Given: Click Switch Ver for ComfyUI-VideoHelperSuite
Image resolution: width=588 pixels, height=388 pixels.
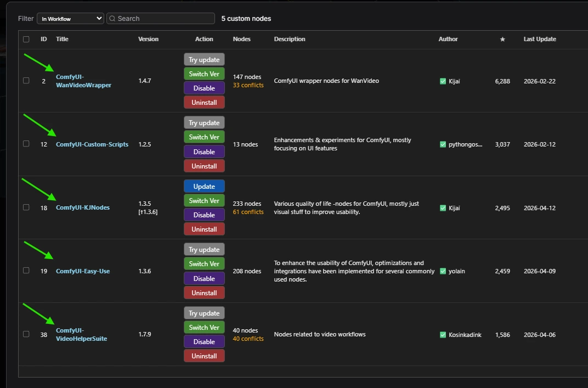Looking at the screenshot, I should click(x=204, y=328).
